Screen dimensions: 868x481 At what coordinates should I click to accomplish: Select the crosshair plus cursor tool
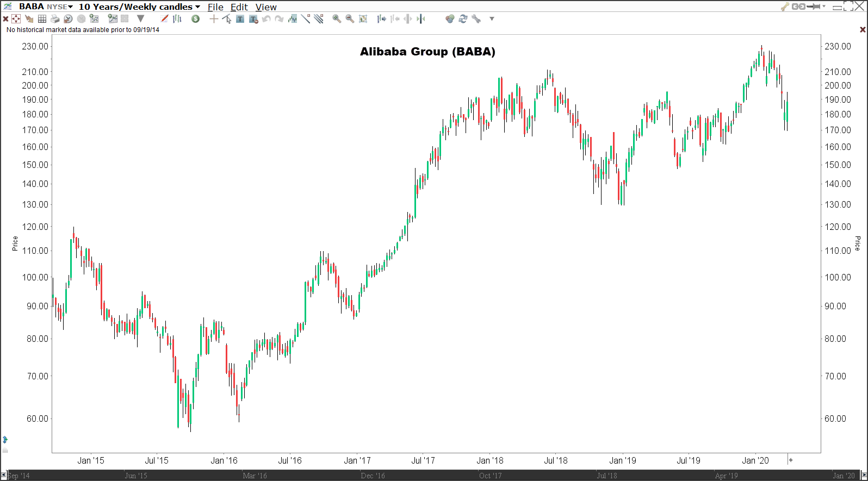[x=214, y=19]
